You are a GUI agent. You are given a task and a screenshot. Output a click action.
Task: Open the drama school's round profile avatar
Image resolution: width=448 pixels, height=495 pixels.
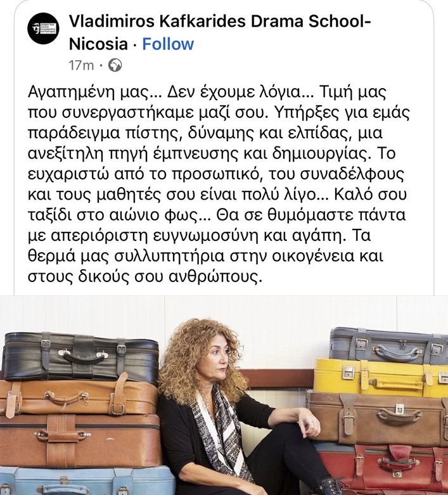click(43, 29)
